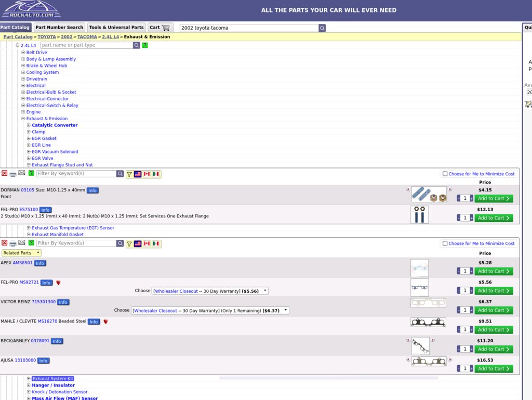
Task: Add FEL-PRO ES75100 to cart
Action: pos(494,218)
